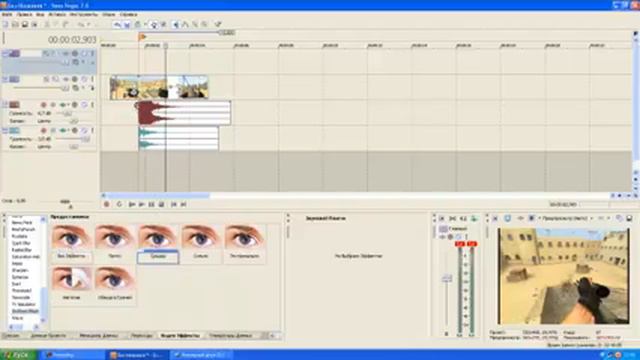The width and height of the screenshot is (640, 360).
Task: Select the Envelope Edit tool
Action: (185, 25)
